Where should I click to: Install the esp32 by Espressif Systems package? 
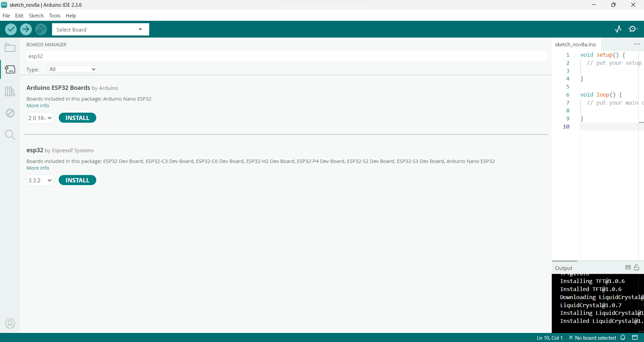pyautogui.click(x=77, y=180)
